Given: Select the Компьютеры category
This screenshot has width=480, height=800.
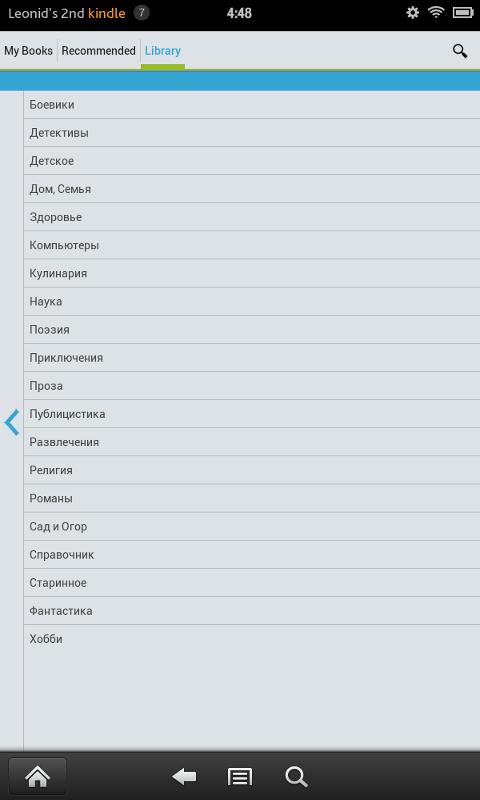Looking at the screenshot, I should pyautogui.click(x=251, y=245).
